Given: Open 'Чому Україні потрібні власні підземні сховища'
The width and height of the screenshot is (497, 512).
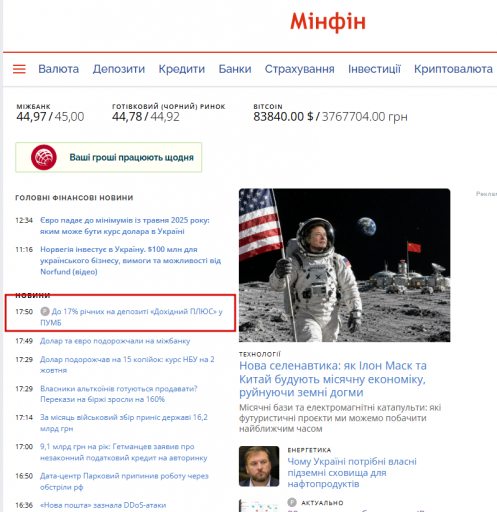Looking at the screenshot, I should pos(352,473).
